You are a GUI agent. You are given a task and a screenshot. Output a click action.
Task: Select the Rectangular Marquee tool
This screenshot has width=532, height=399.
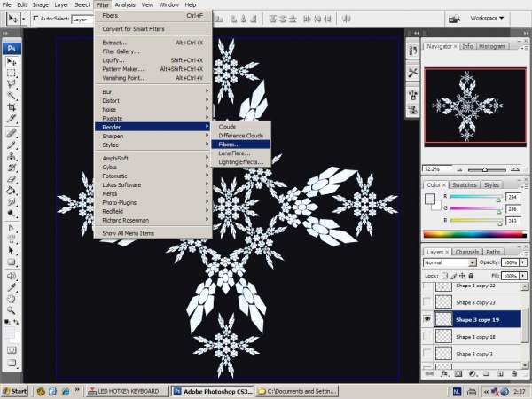coord(12,73)
